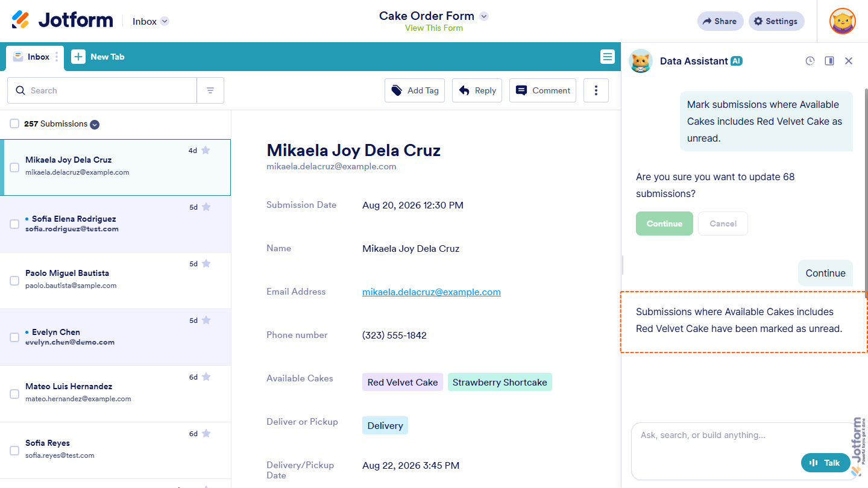Screen dimensions: 868x488
Task: Click the Talk voice button
Action: click(x=825, y=463)
